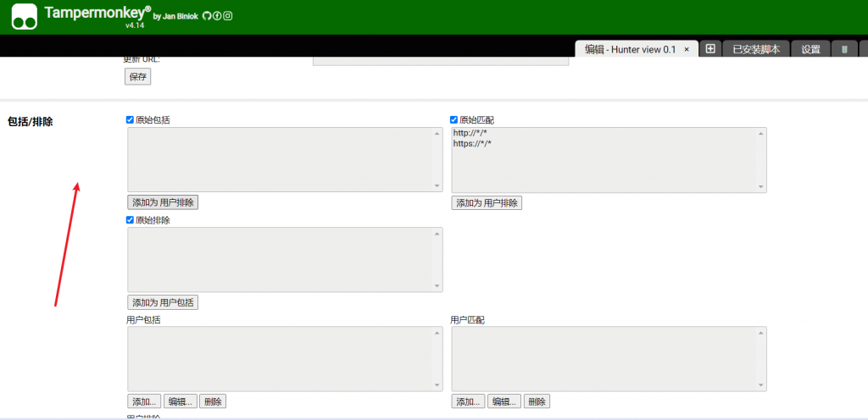Click inside the 用户匹配 list box

[x=609, y=359]
